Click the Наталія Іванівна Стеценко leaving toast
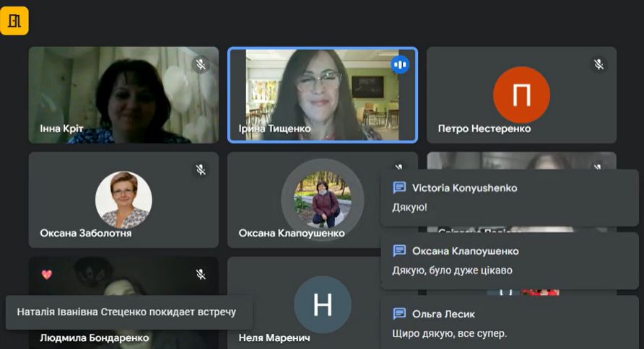The width and height of the screenshot is (644, 349). coord(126,312)
